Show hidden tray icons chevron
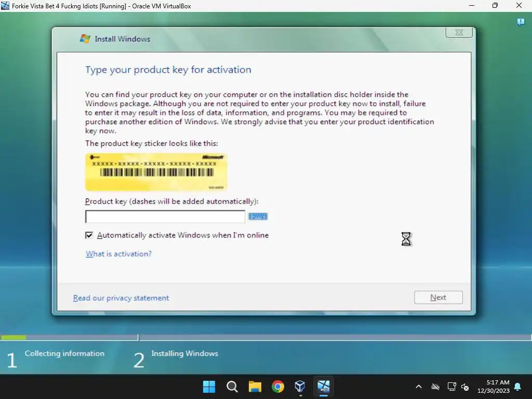 (419, 387)
